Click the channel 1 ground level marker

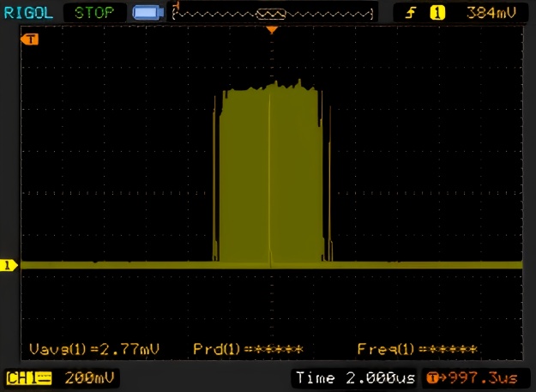[9, 266]
